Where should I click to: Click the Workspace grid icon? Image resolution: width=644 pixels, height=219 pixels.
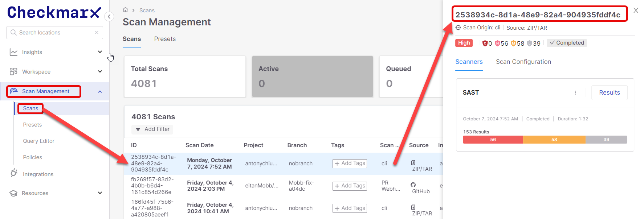point(13,72)
